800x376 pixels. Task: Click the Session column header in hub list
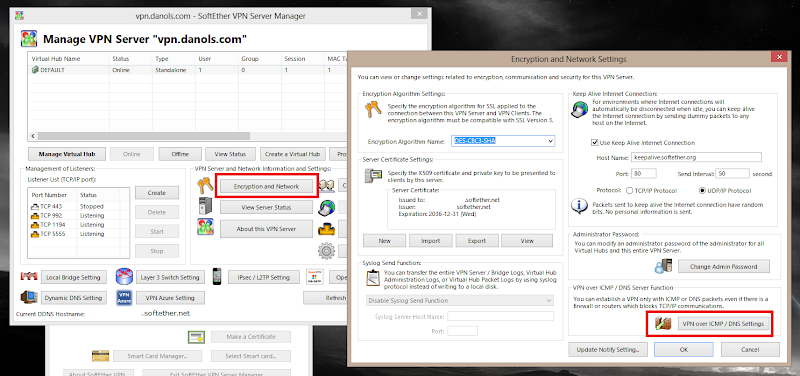coord(303,59)
